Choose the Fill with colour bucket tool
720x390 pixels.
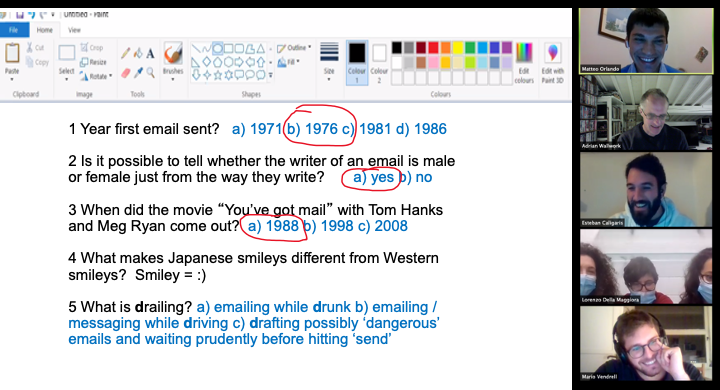(x=138, y=54)
